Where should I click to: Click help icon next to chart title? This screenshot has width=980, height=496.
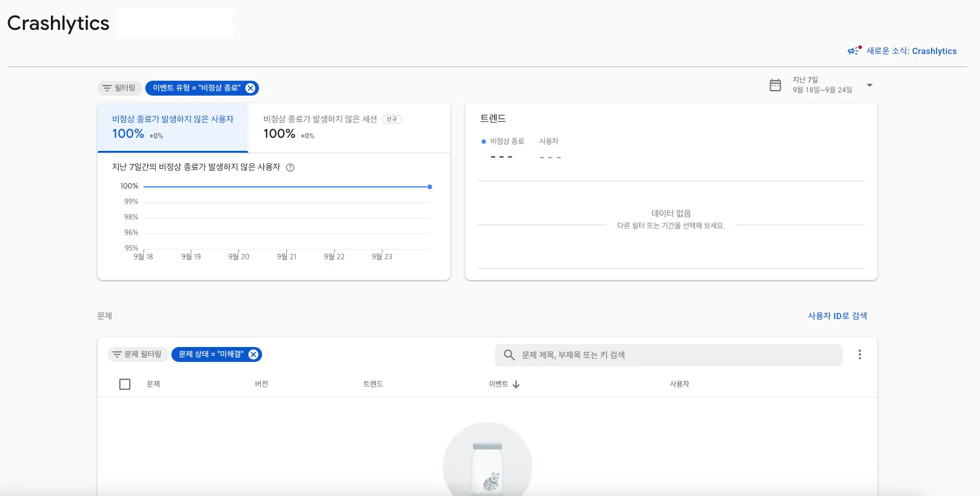point(290,168)
